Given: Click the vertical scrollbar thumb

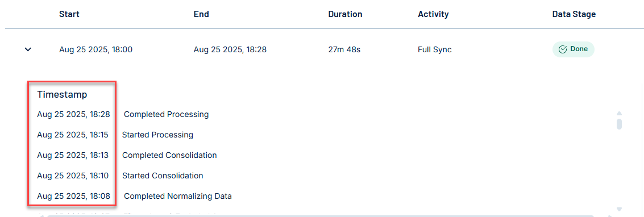Looking at the screenshot, I should pos(620,124).
